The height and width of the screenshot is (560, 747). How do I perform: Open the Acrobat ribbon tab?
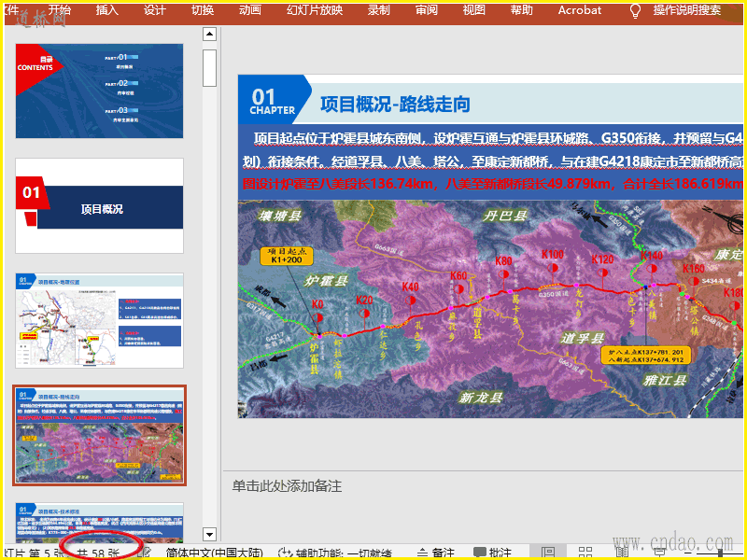580,10
